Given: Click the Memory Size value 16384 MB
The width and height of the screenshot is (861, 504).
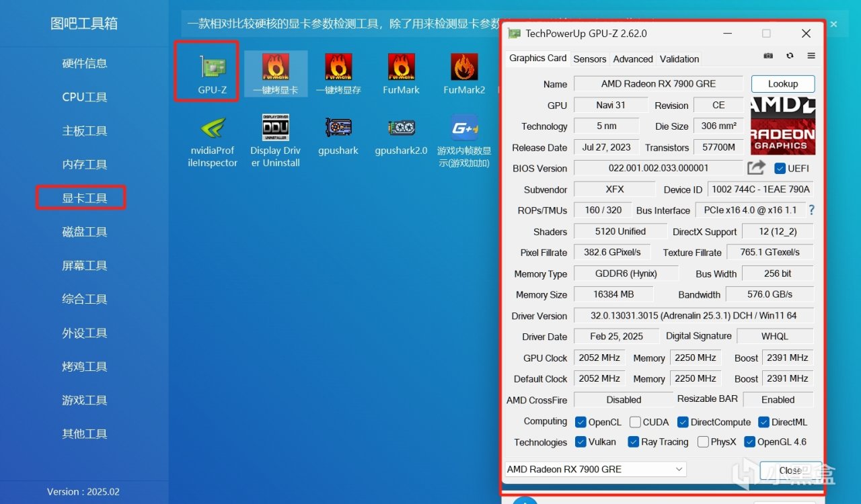Looking at the screenshot, I should tap(613, 294).
